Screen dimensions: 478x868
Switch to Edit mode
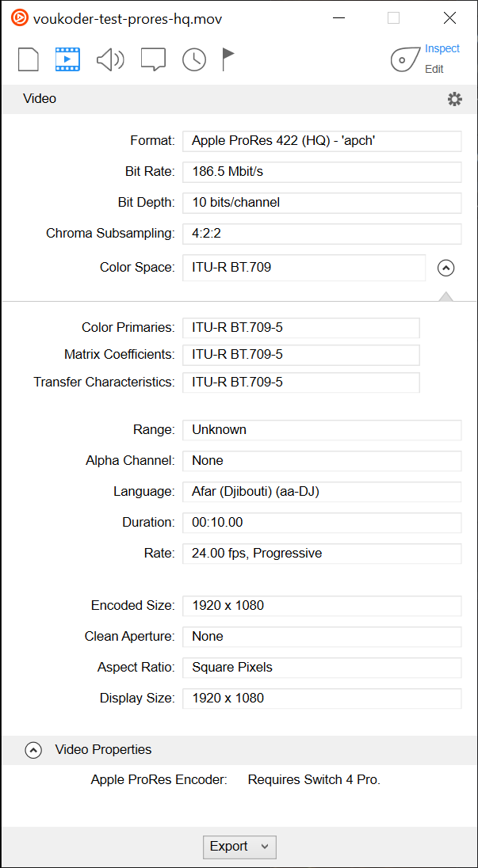click(434, 69)
